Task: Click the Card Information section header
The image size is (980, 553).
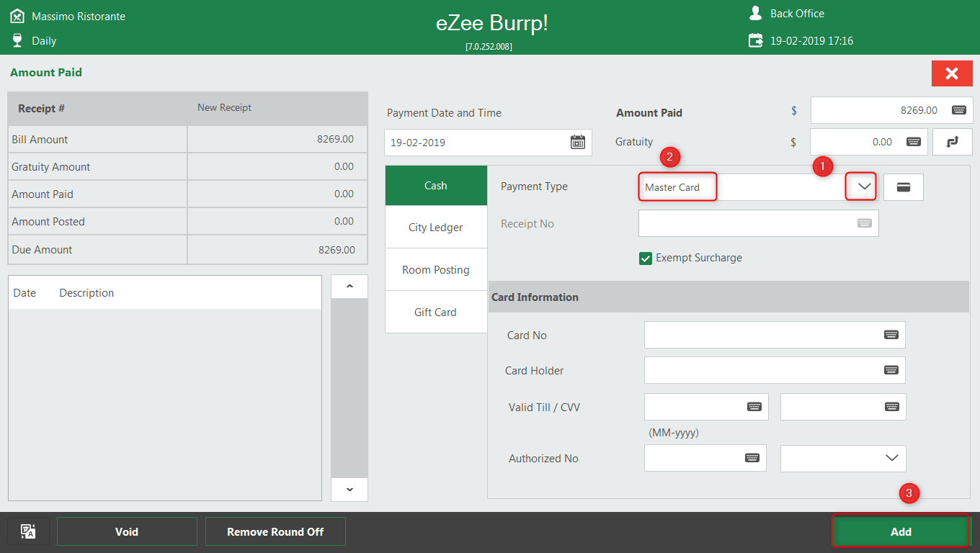Action: (729, 297)
